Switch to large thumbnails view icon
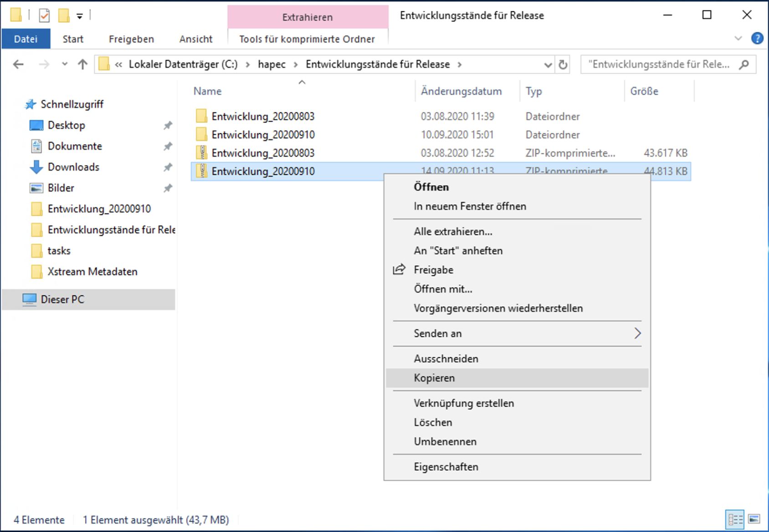This screenshot has height=532, width=769. [754, 519]
